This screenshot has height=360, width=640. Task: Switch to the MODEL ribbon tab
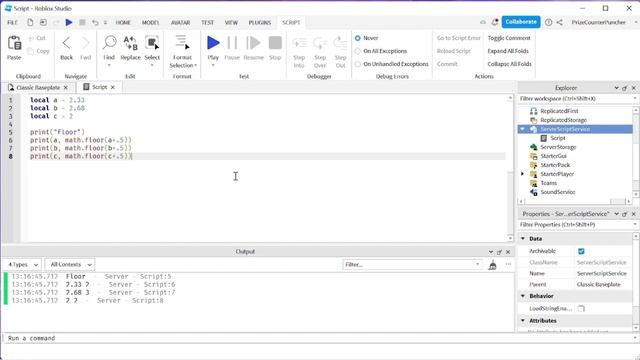click(x=151, y=22)
